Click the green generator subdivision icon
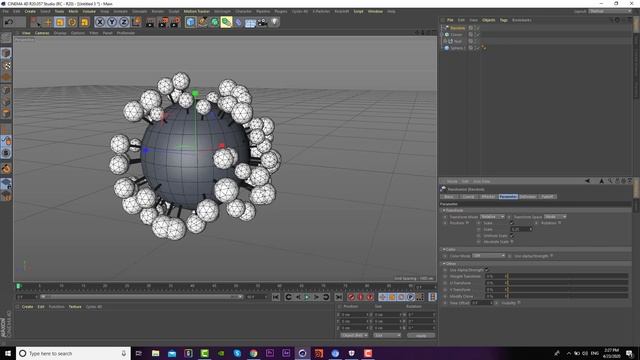Screen dimensions: 640x360 pos(214,22)
